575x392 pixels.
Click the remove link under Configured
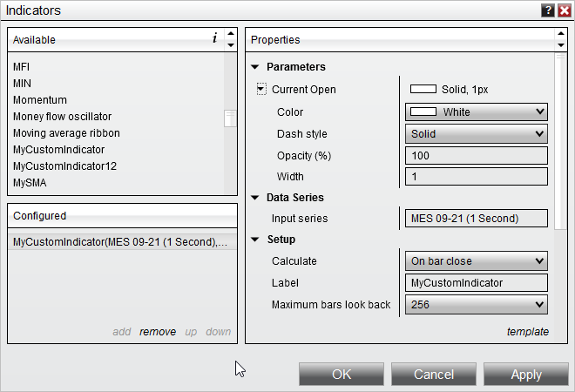tap(158, 332)
